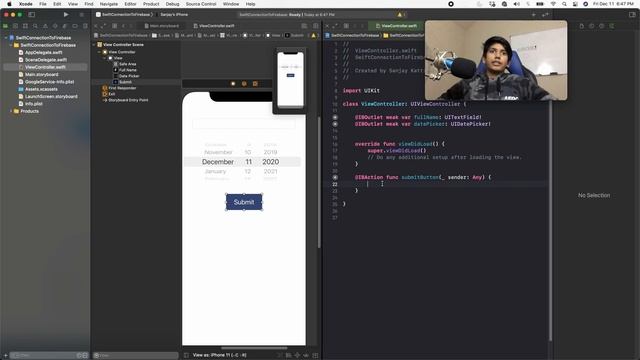640x360 pixels.
Task: Click Exit icon in scene dock
Action: (x=255, y=84)
